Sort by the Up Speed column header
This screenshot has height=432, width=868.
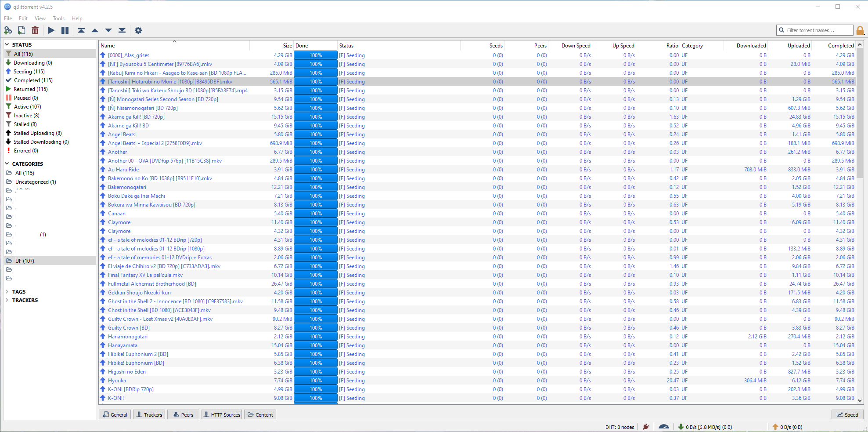(x=614, y=46)
